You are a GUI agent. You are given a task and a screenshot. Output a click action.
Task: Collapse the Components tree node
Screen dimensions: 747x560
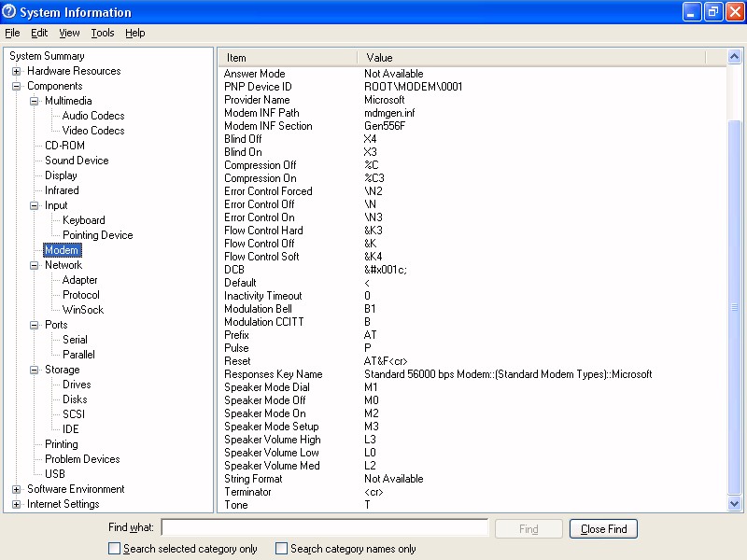[x=16, y=86]
